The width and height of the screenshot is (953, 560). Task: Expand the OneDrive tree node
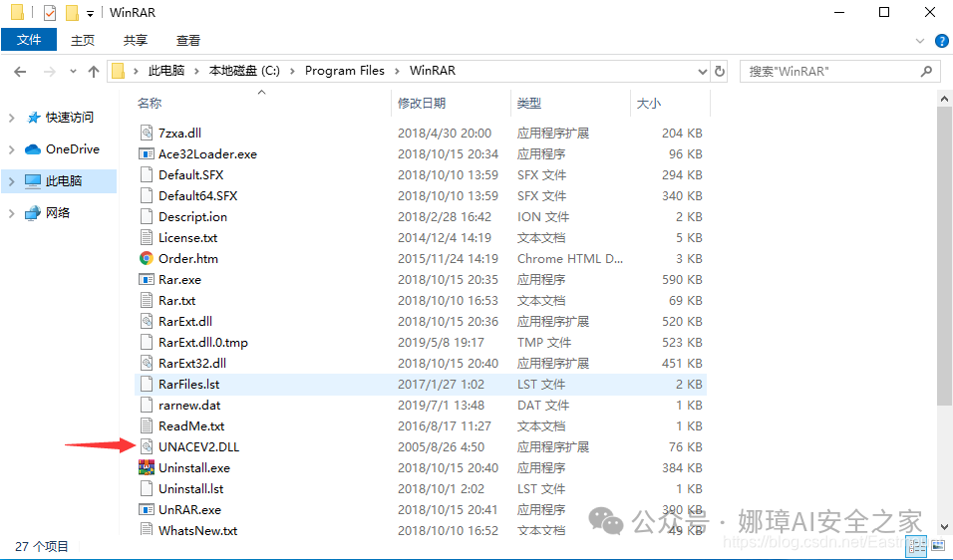(12, 149)
